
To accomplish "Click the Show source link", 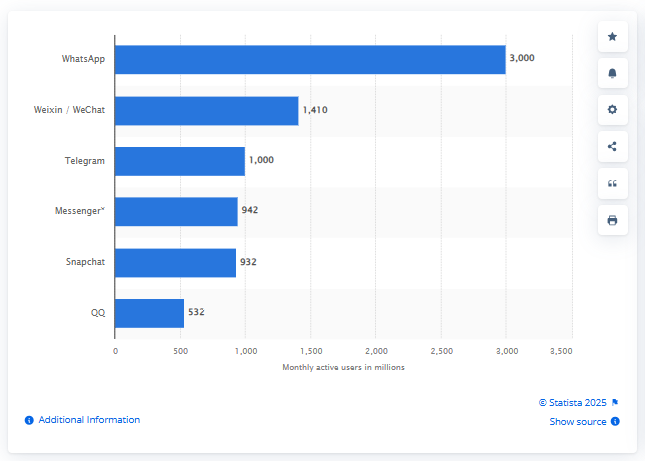I will pos(578,422).
